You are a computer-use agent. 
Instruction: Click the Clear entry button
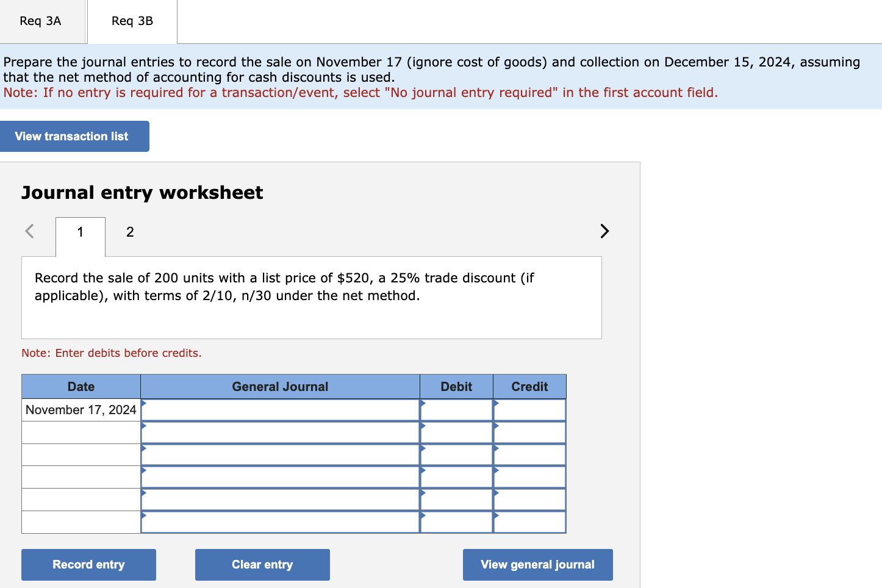(262, 564)
